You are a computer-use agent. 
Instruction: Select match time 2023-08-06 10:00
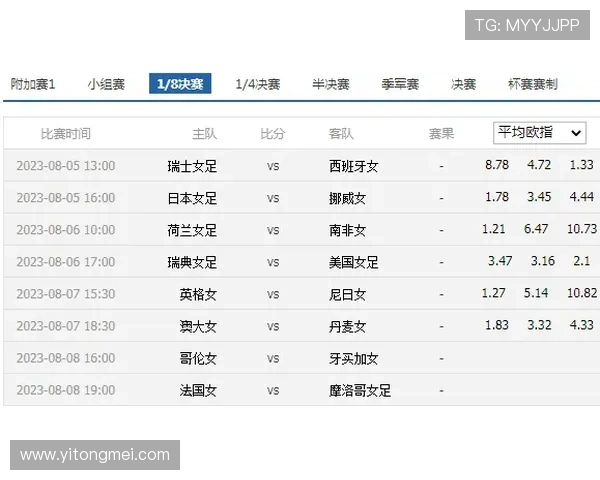pyautogui.click(x=66, y=230)
